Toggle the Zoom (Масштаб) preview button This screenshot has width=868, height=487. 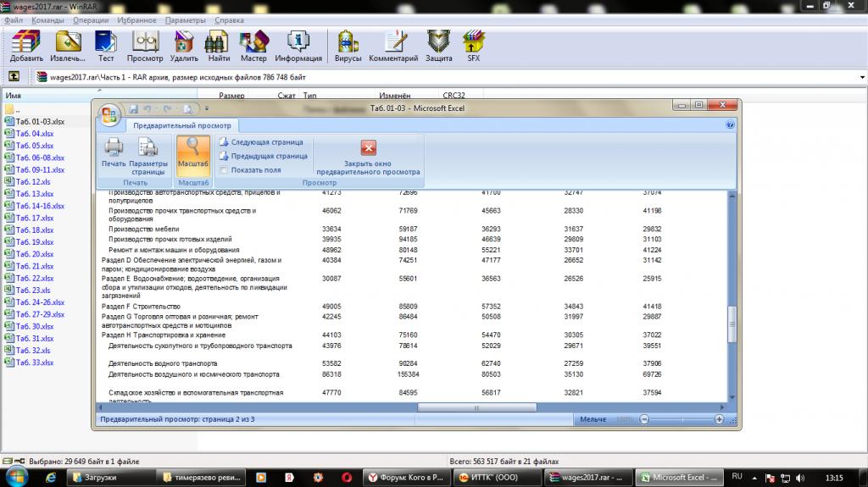[193, 152]
